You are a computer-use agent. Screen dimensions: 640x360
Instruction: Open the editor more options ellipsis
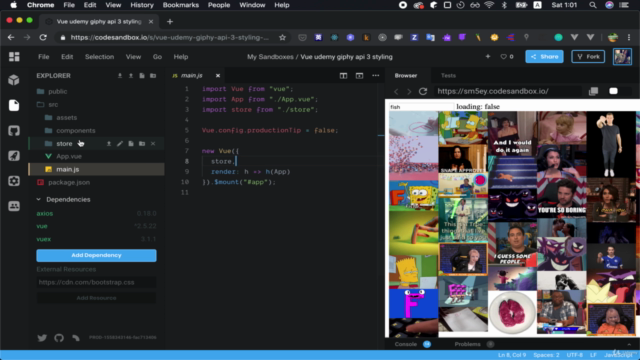pyautogui.click(x=376, y=76)
